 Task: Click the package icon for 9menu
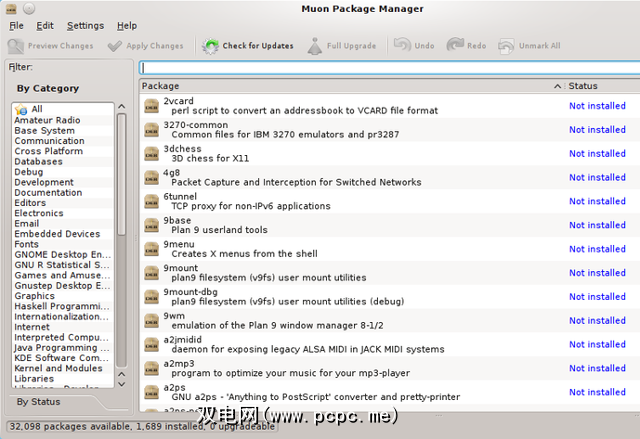click(151, 249)
